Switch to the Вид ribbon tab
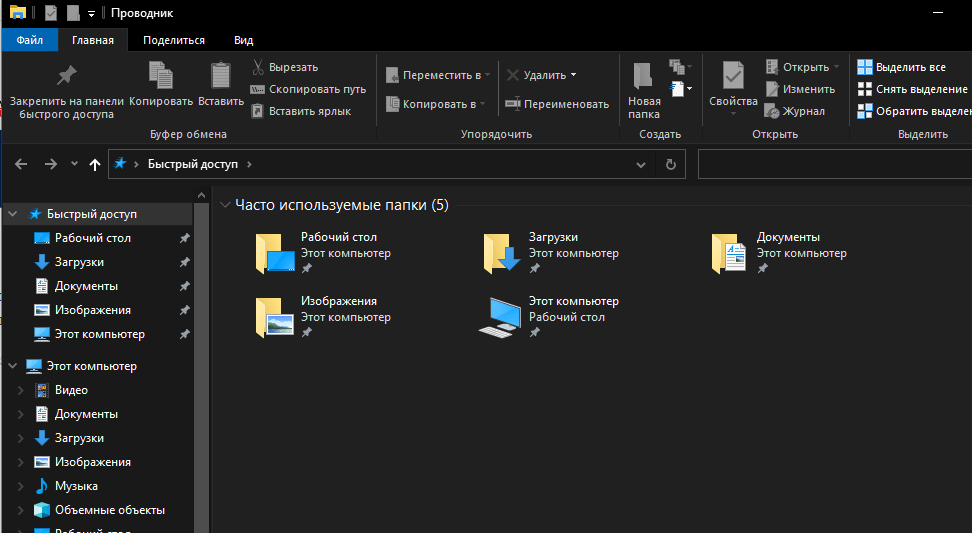 (243, 40)
